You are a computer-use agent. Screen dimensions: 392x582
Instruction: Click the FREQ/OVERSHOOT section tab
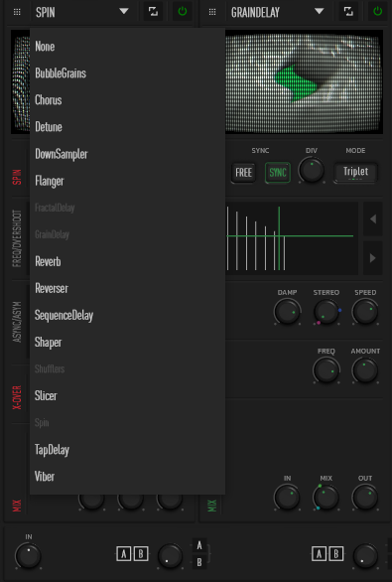(17, 238)
